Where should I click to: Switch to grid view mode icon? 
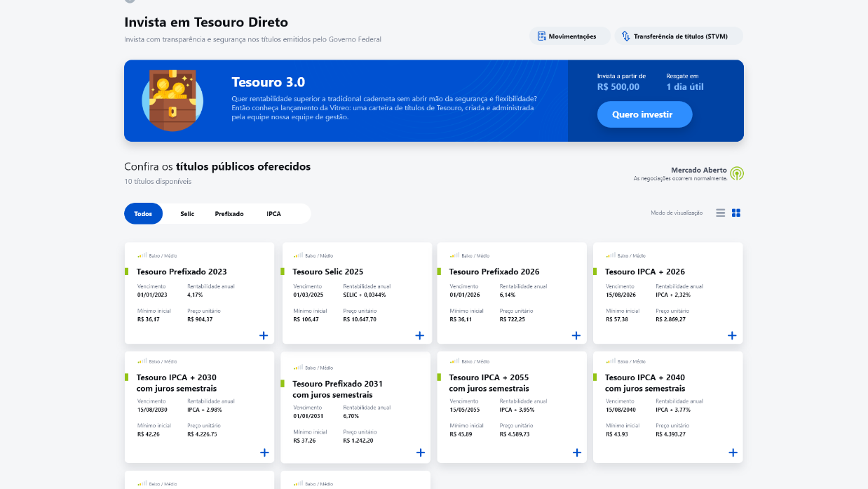click(736, 213)
